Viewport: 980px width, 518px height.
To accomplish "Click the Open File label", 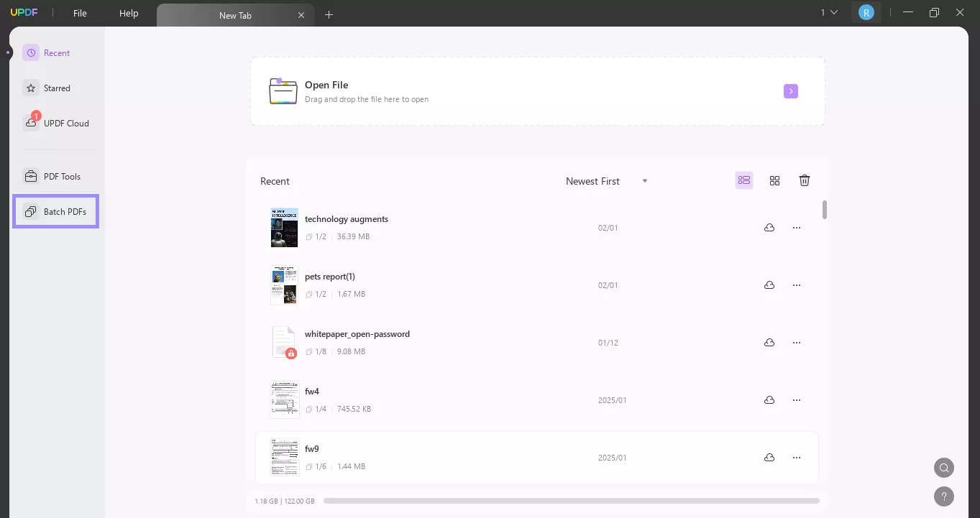I will coord(326,85).
